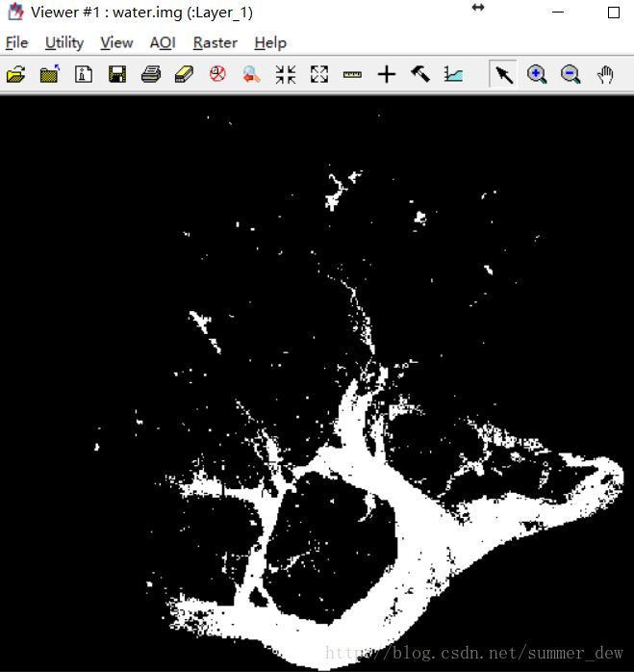This screenshot has width=634, height=672.
Task: Click the Reset Window Tools icon
Action: tap(217, 74)
